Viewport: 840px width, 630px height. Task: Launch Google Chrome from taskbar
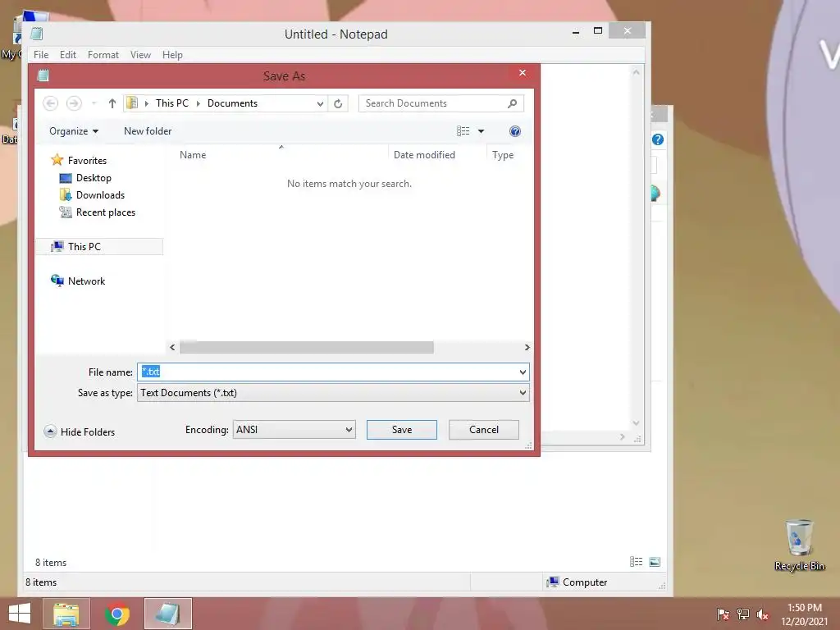point(117,614)
